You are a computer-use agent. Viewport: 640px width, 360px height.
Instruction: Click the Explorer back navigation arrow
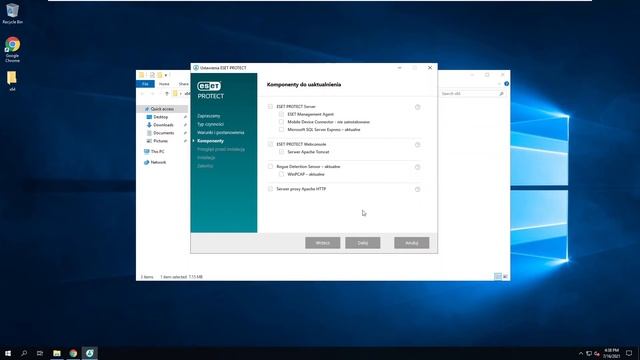(x=142, y=93)
